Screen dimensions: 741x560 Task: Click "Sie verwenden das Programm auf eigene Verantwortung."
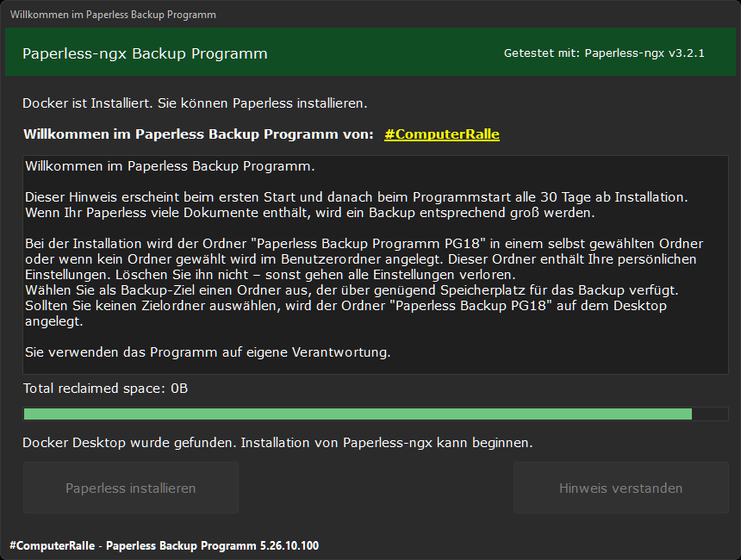208,352
